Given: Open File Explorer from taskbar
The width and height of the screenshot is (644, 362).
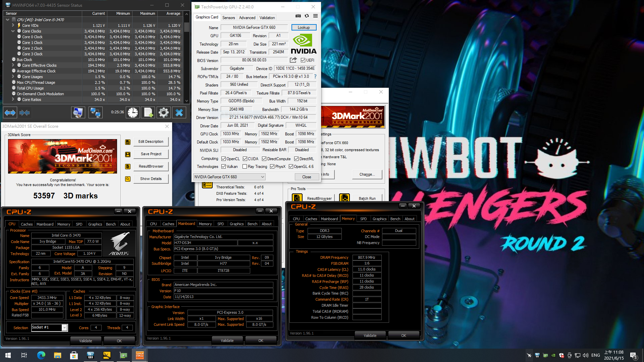Looking at the screenshot, I should click(x=58, y=355).
